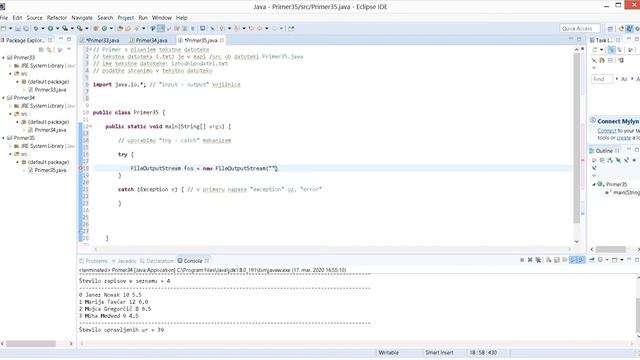Screen dimensions: 640x360
Task: Launch Debug with the bug icon
Action: coord(36,29)
